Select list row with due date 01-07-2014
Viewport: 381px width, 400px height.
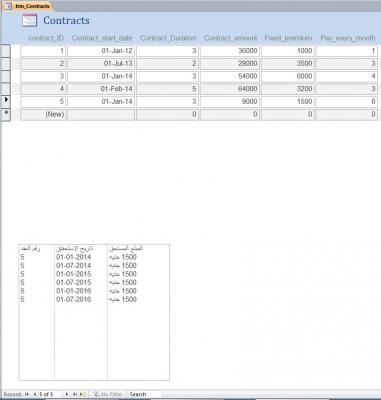[94, 266]
